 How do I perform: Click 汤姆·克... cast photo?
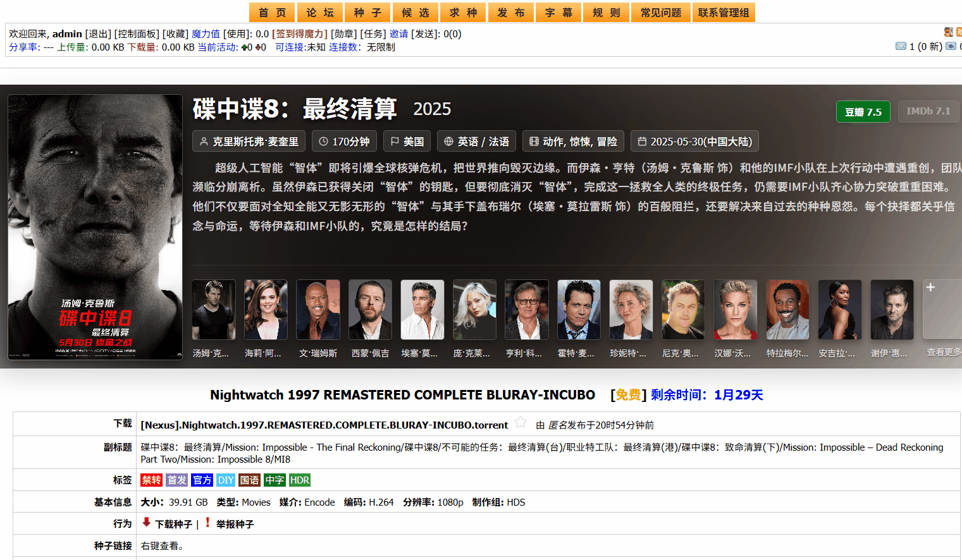pyautogui.click(x=214, y=310)
